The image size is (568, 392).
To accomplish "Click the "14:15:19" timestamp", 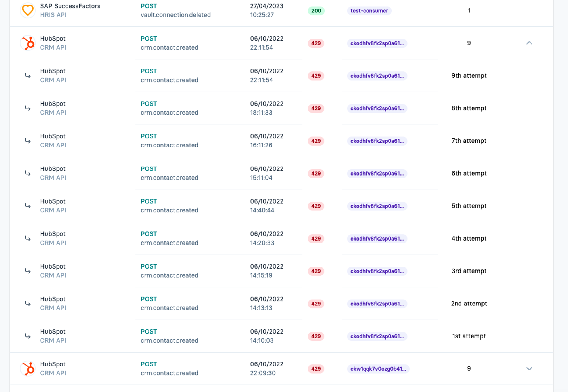I will click(x=261, y=275).
